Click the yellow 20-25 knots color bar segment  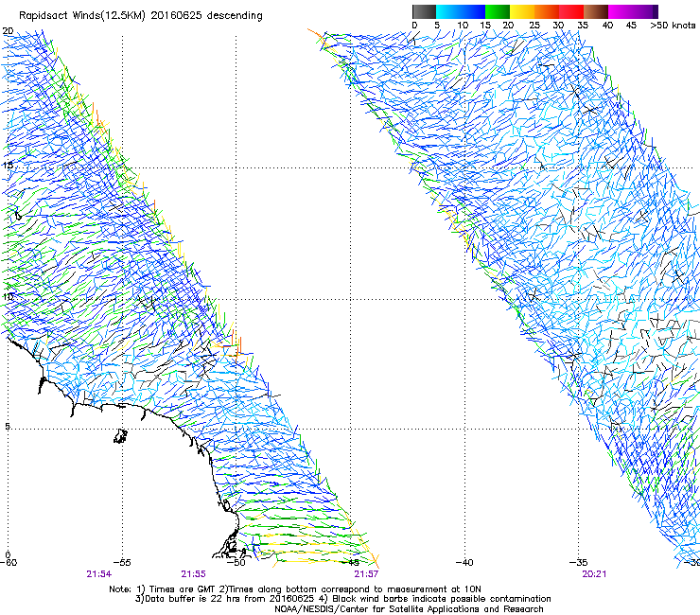click(x=522, y=11)
